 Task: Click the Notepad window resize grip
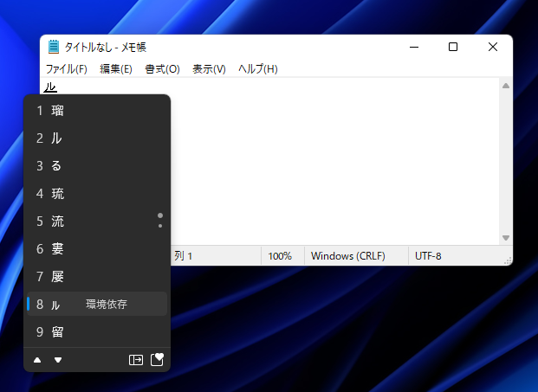click(x=508, y=260)
